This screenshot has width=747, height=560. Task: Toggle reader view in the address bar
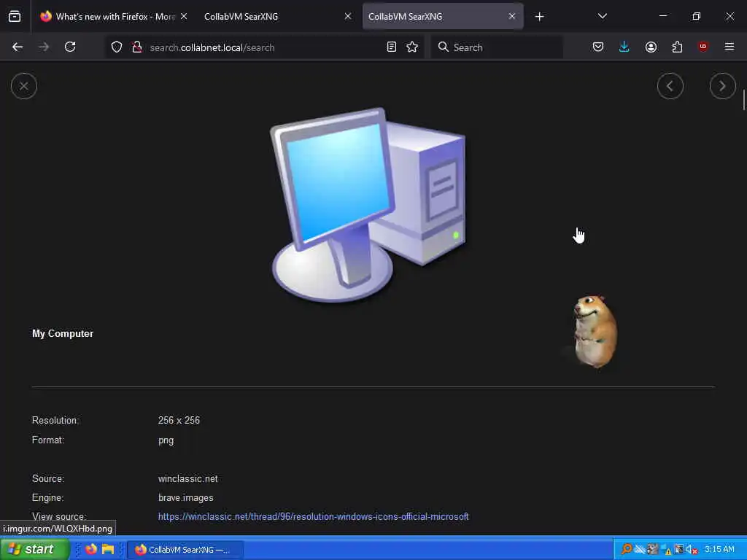coord(392,47)
